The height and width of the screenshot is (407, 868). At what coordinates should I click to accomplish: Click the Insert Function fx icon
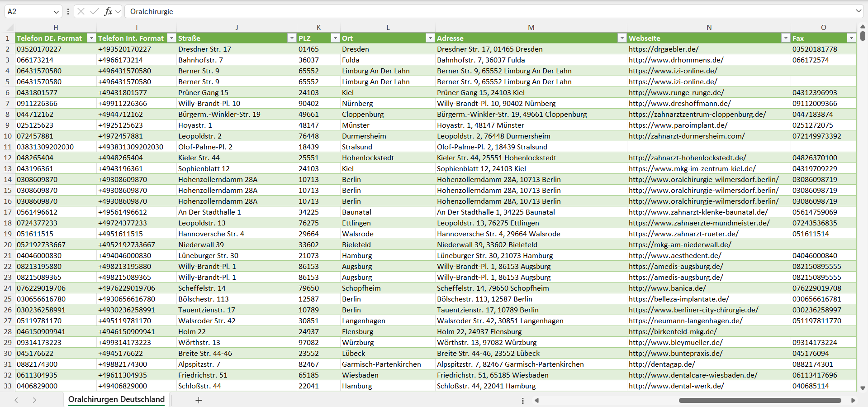(108, 11)
